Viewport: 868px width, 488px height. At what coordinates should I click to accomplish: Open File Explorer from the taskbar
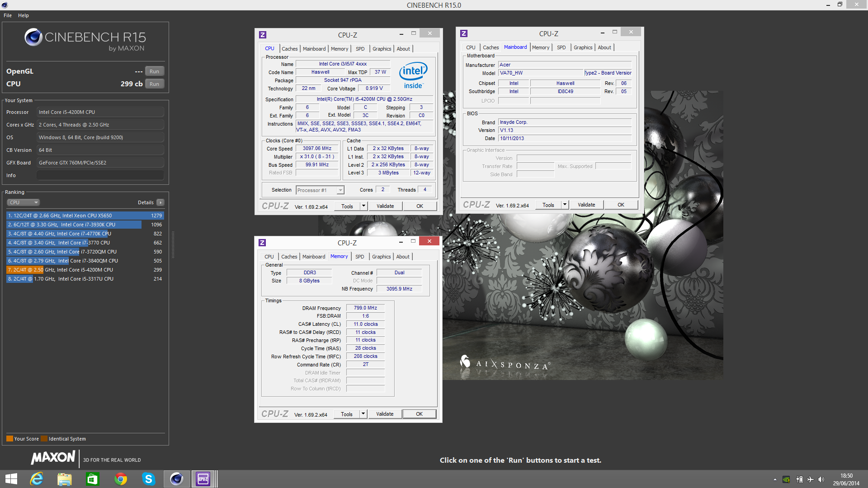click(x=65, y=479)
